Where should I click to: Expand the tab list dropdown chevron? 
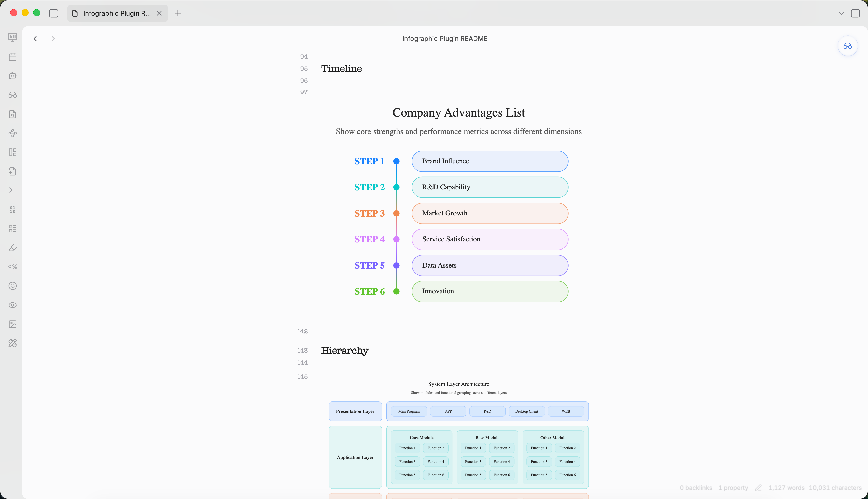pyautogui.click(x=841, y=13)
